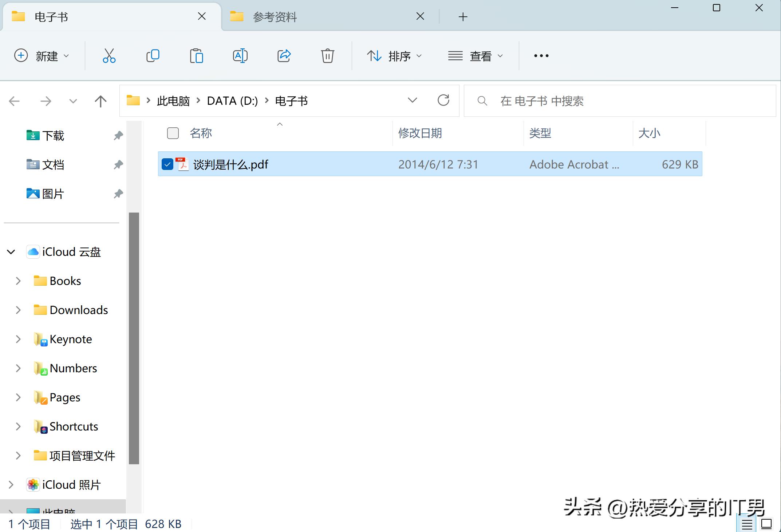This screenshot has height=532, width=781.
Task: Collapse the iCloud 云盘 section
Action: point(10,251)
